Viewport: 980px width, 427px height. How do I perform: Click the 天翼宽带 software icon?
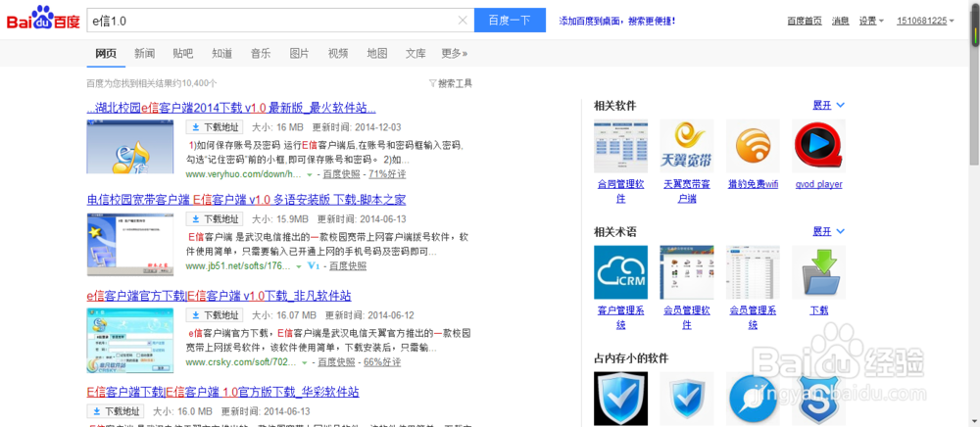coord(687,146)
